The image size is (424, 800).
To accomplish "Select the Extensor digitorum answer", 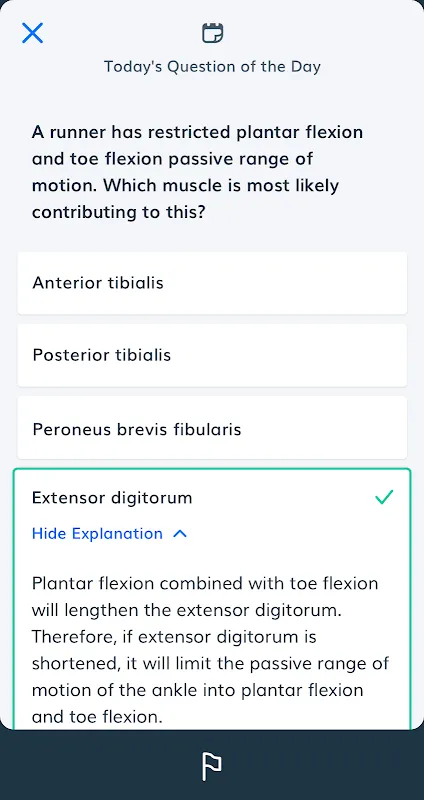I will (212, 497).
